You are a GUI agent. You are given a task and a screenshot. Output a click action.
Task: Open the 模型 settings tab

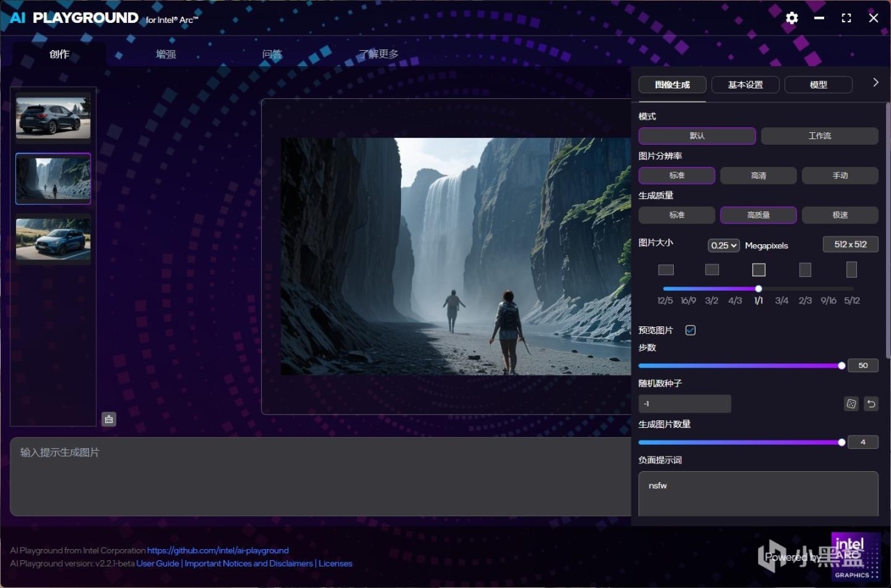[x=819, y=85]
